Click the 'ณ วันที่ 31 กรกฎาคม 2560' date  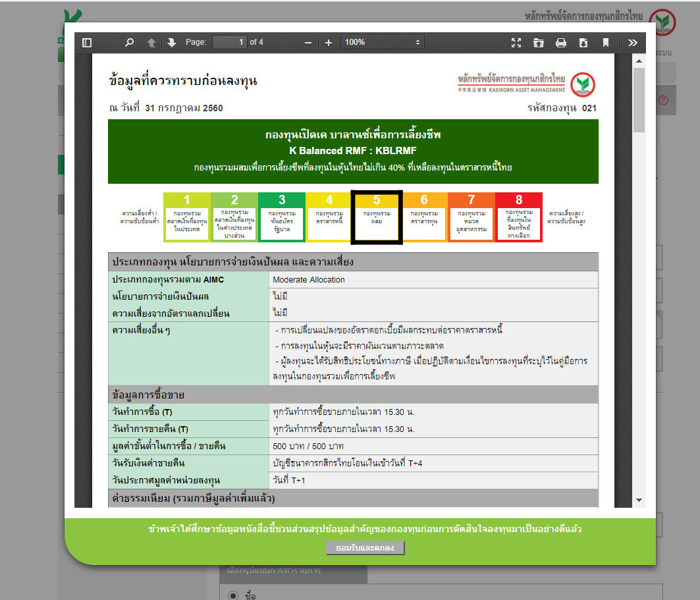click(x=166, y=108)
